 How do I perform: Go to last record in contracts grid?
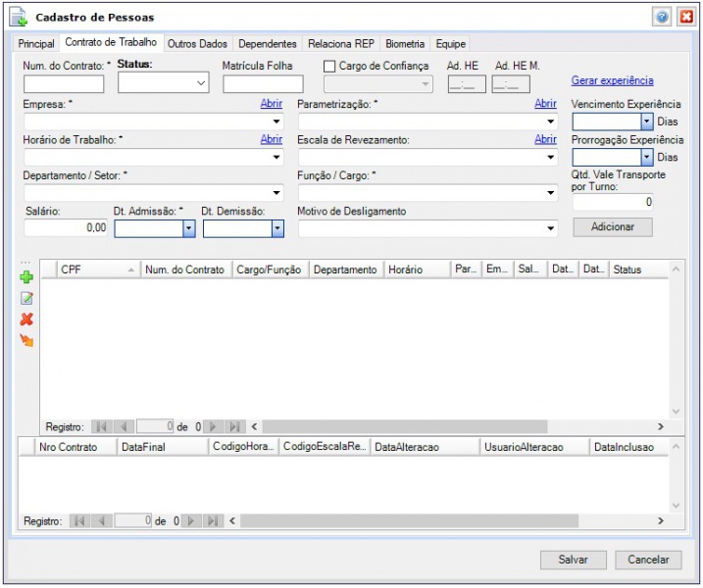tap(234, 427)
